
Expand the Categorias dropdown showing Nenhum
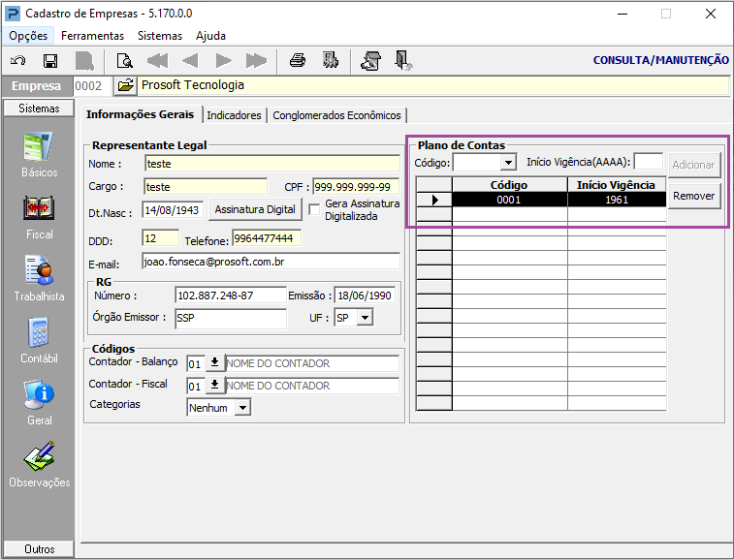click(x=242, y=408)
